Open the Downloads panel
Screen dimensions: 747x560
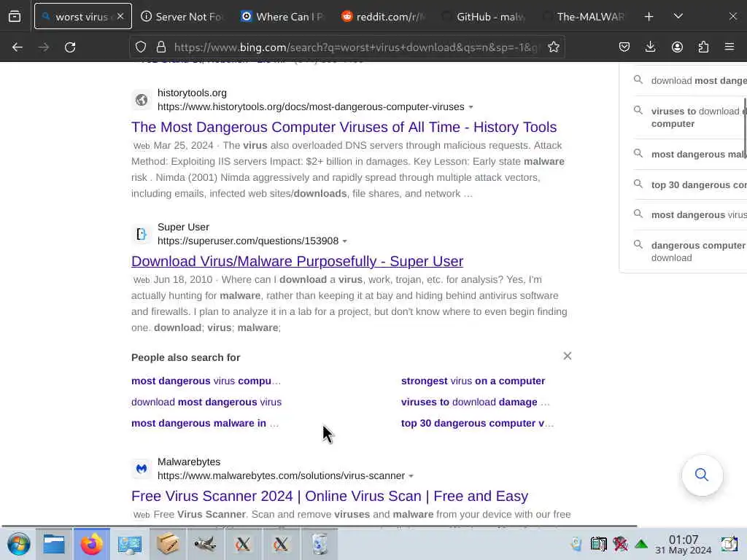pyautogui.click(x=650, y=47)
